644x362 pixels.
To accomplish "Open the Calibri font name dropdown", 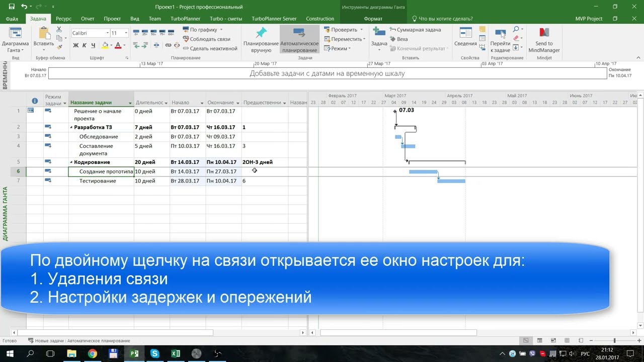I will coord(107,33).
